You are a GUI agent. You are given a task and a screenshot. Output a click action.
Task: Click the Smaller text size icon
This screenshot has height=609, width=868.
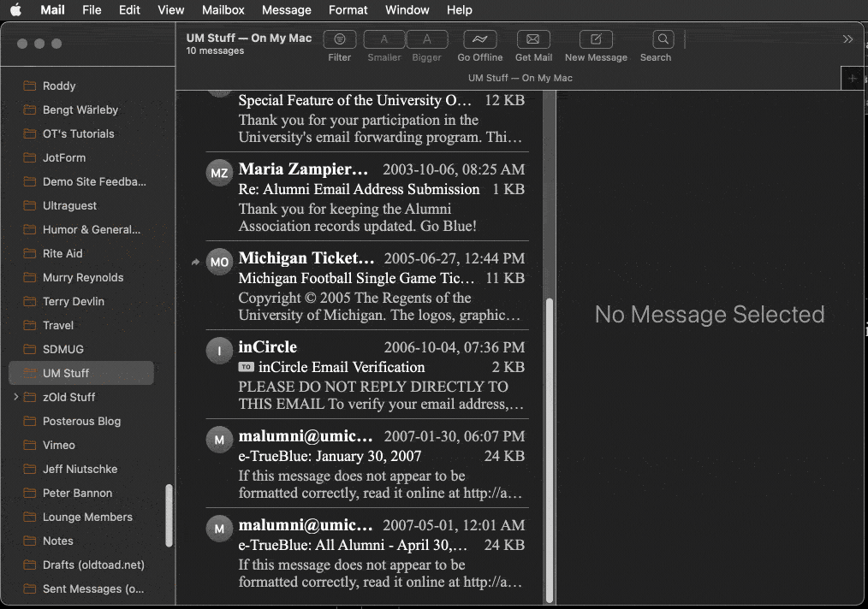click(x=384, y=39)
